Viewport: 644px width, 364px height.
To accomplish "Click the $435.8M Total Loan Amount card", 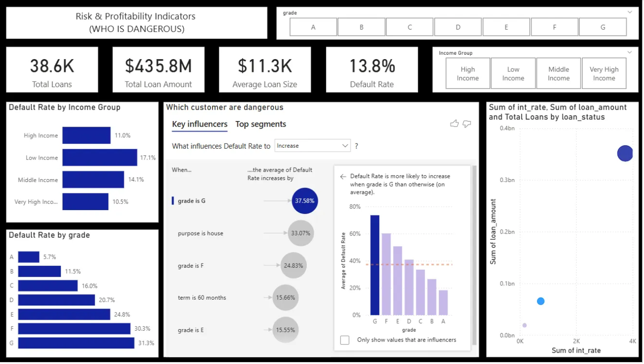I will [x=159, y=70].
